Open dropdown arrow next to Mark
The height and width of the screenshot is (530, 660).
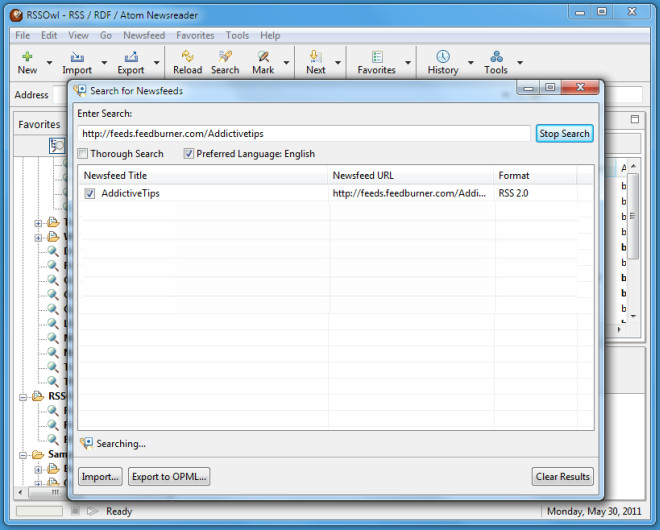(x=286, y=63)
